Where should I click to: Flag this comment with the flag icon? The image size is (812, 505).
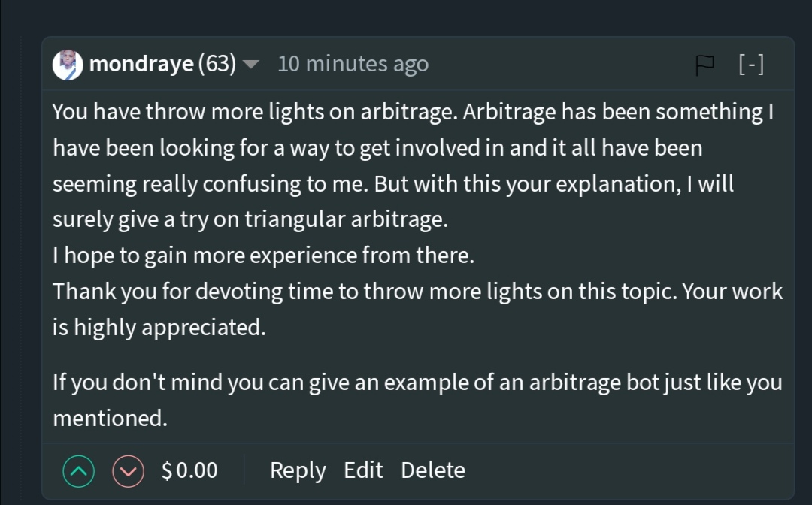click(x=704, y=65)
